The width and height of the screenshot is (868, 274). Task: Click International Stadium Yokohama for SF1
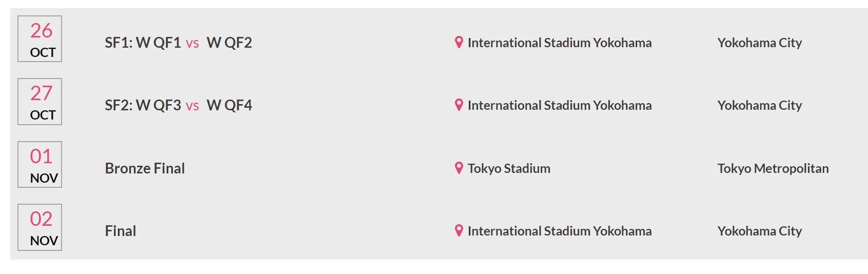click(560, 43)
